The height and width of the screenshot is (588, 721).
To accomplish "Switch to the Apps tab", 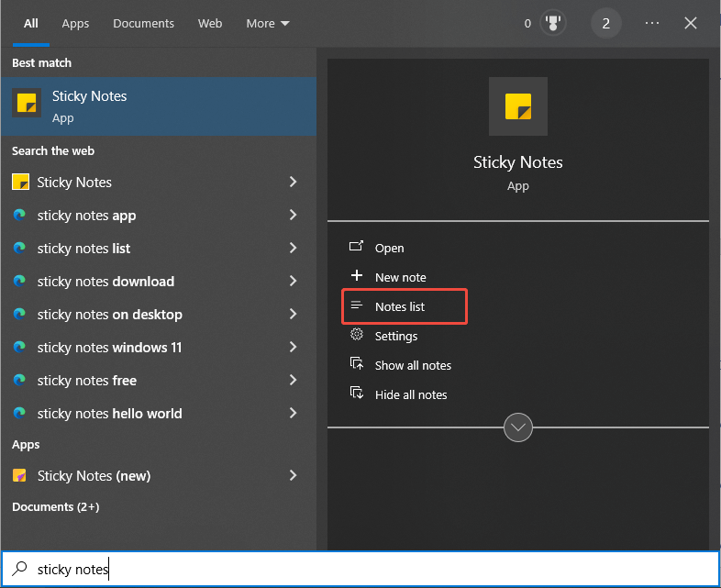I will pyautogui.click(x=75, y=24).
